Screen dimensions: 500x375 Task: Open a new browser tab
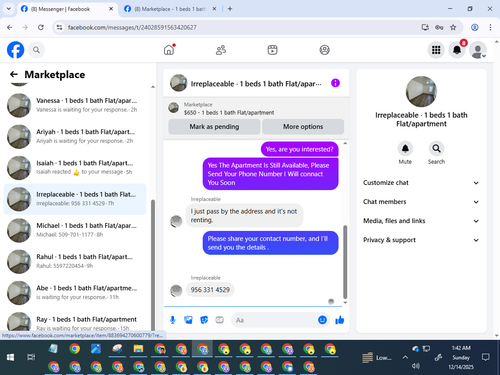click(x=230, y=9)
